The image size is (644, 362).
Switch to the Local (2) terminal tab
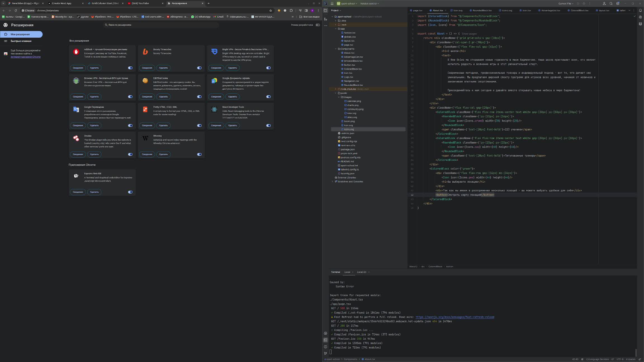click(x=361, y=272)
